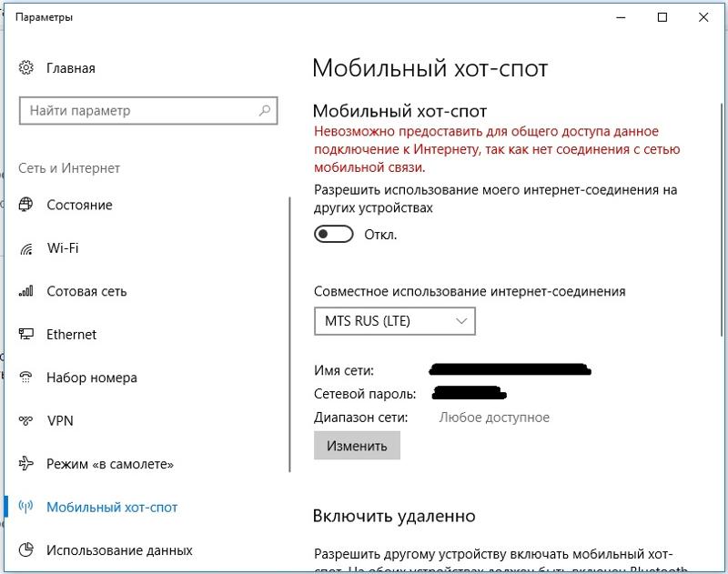
Task: Open the Мобильный хот-спот sidebar item
Action: [112, 508]
